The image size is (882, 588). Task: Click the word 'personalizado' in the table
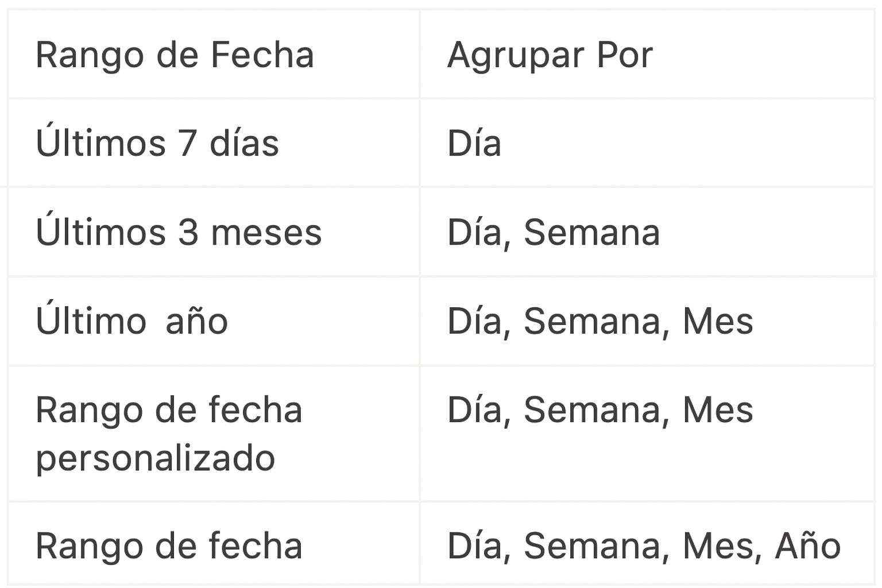[156, 459]
